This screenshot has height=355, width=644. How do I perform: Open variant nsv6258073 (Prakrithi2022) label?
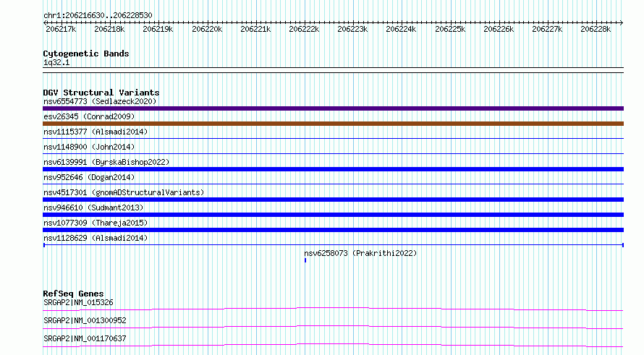360,253
